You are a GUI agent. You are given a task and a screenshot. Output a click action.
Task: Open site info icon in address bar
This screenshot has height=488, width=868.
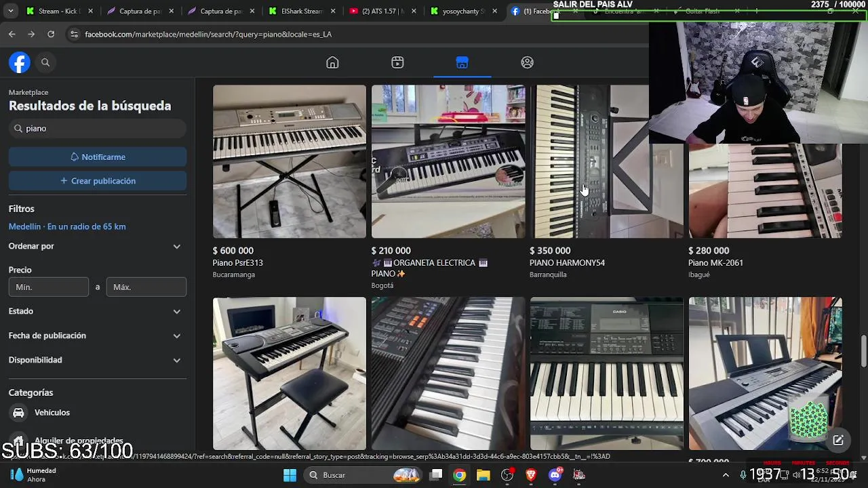tap(74, 34)
